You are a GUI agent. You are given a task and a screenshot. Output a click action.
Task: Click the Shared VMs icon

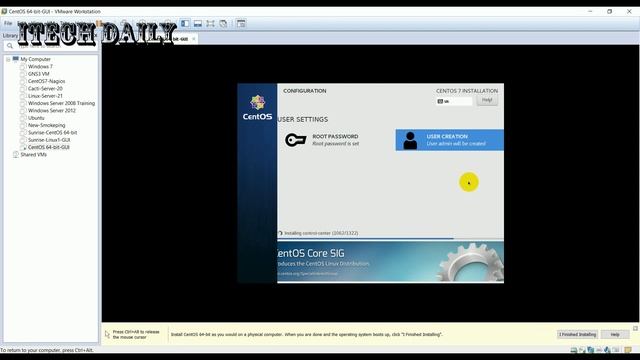[x=16, y=155]
